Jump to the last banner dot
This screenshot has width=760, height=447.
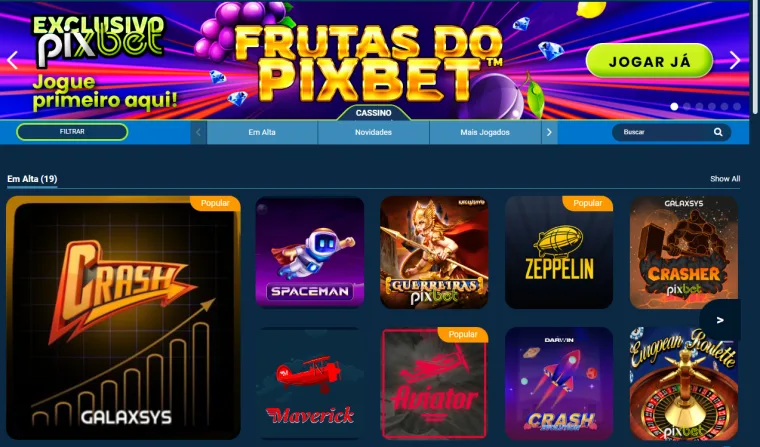pos(737,106)
